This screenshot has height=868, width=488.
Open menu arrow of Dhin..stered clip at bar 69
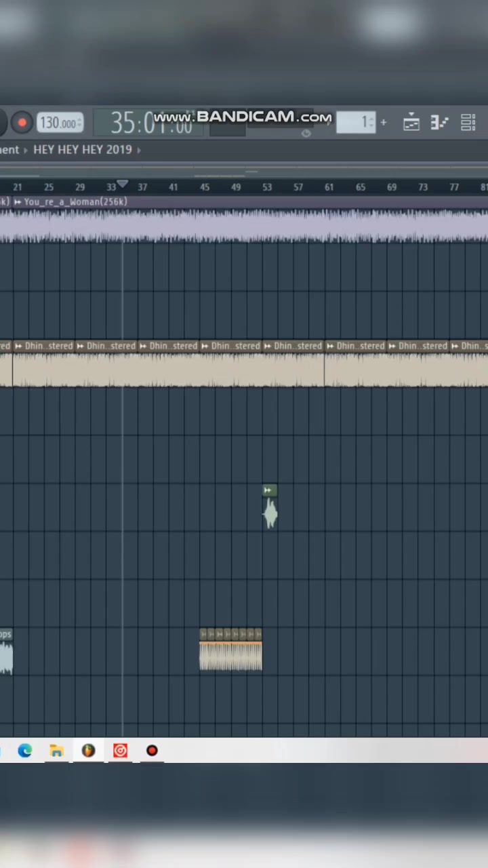point(392,346)
